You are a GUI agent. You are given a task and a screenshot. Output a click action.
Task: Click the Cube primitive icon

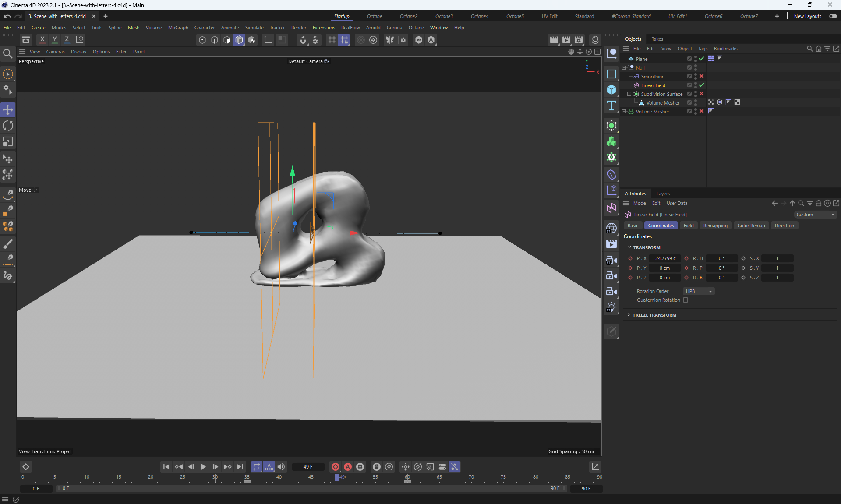click(611, 90)
